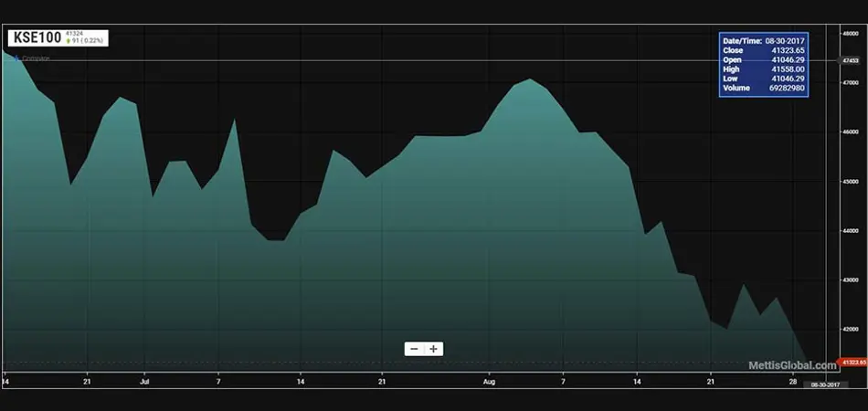Zoom out with the minus button
Viewport: 868px width, 411px height.
414,349
